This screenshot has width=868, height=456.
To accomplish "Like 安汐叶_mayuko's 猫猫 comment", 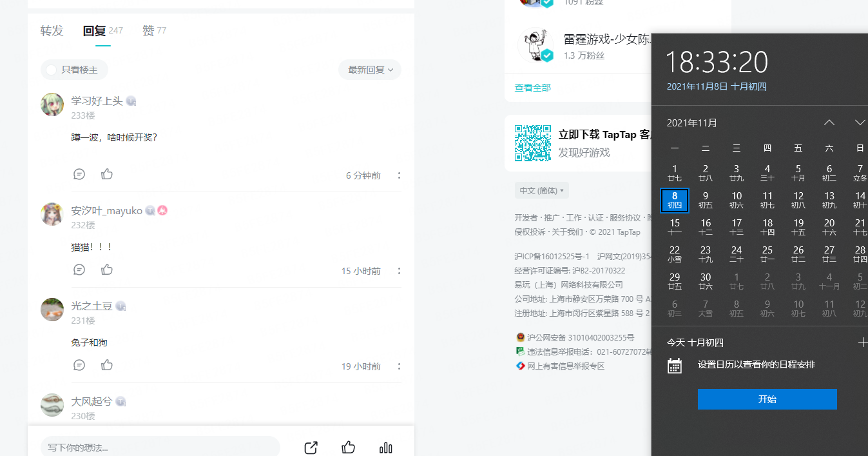I will [x=107, y=270].
